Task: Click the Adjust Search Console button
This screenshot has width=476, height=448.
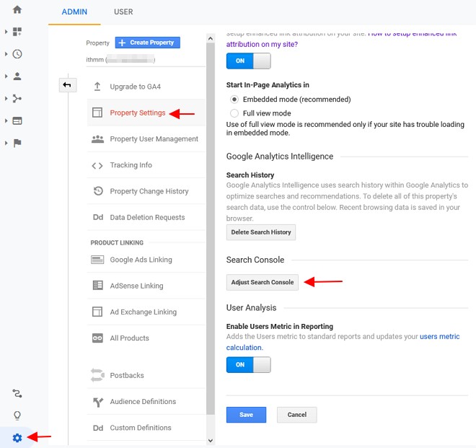Action: [263, 283]
